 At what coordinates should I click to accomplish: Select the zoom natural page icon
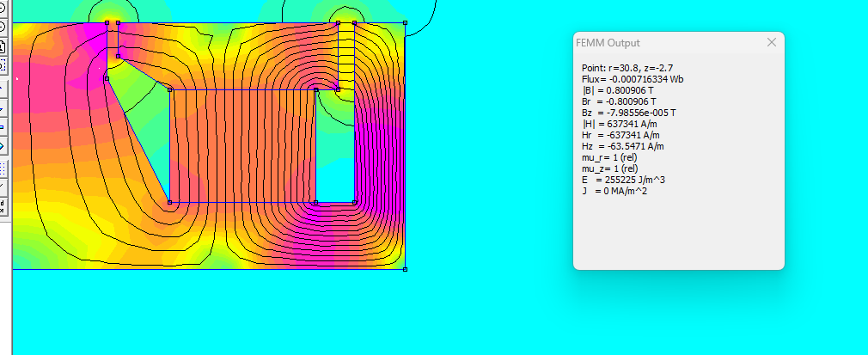pyautogui.click(x=2, y=46)
